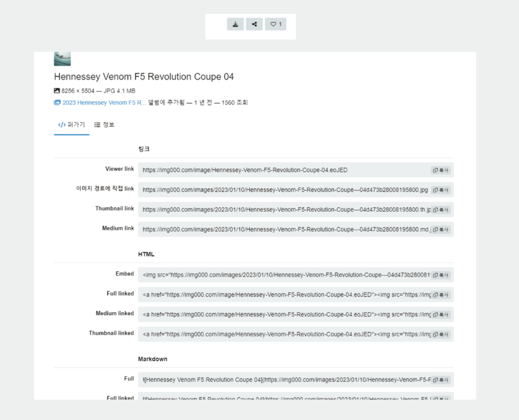Click the Viewer link label

(x=119, y=169)
